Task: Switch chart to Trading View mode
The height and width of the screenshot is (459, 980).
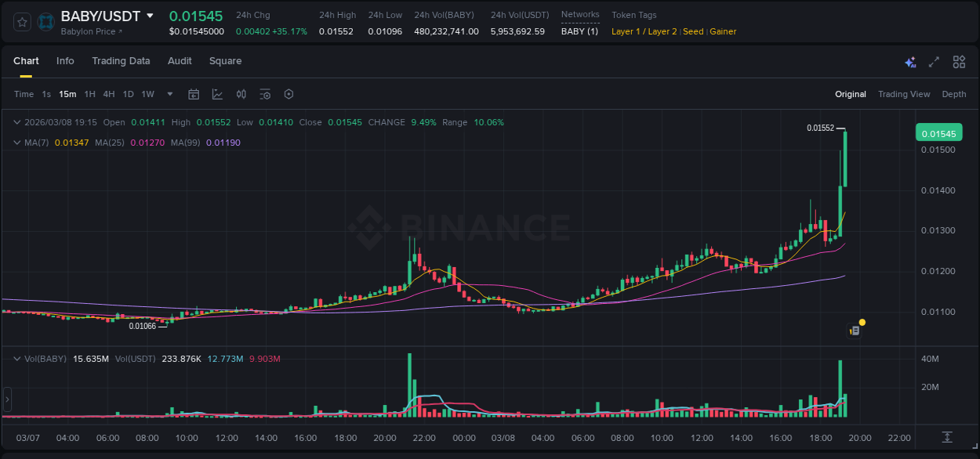Action: (x=904, y=94)
